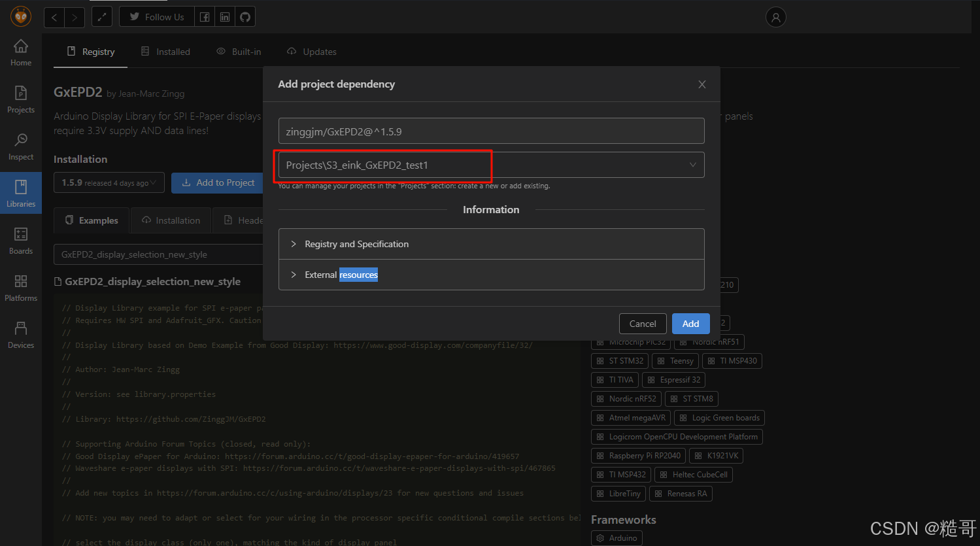Screen dimensions: 980x546
Task: Open Devices in the sidebar
Action: tap(21, 335)
